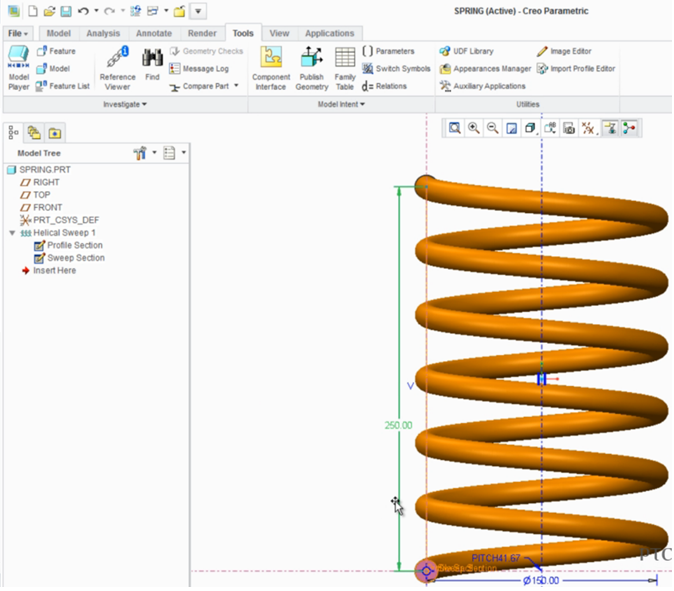Redo the last undone action
The height and width of the screenshot is (591, 674).
coord(109,11)
